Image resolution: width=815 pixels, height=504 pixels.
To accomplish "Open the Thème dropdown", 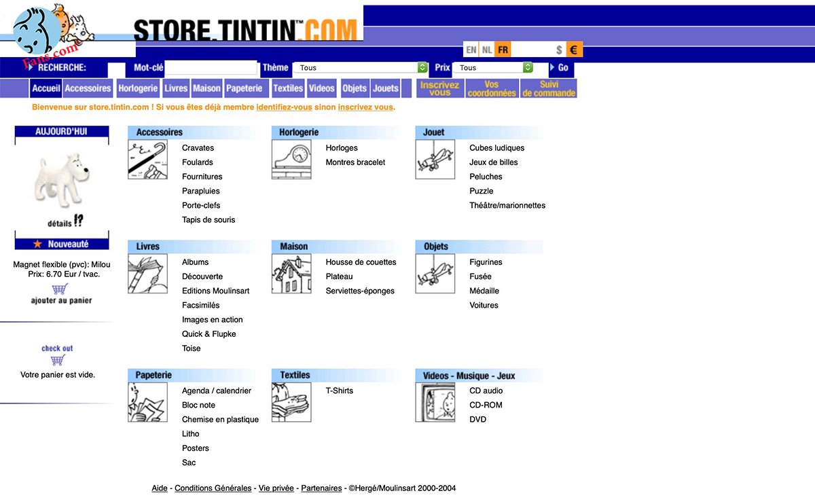I will point(360,67).
